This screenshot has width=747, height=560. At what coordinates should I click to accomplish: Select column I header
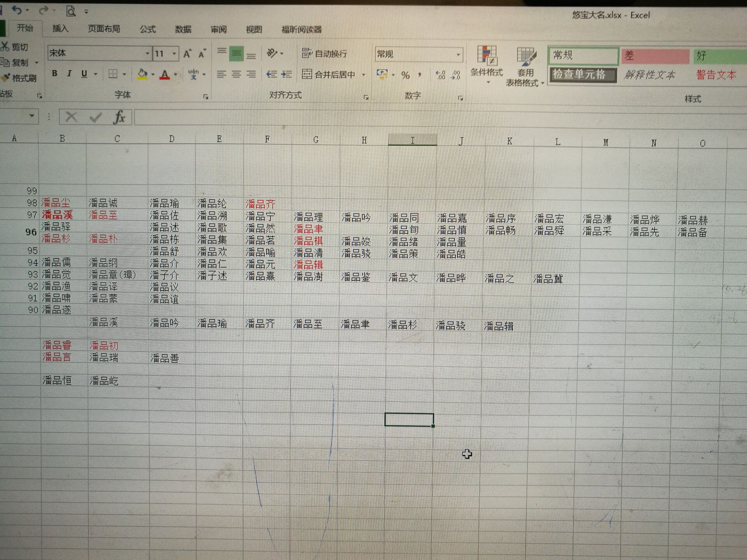(412, 140)
